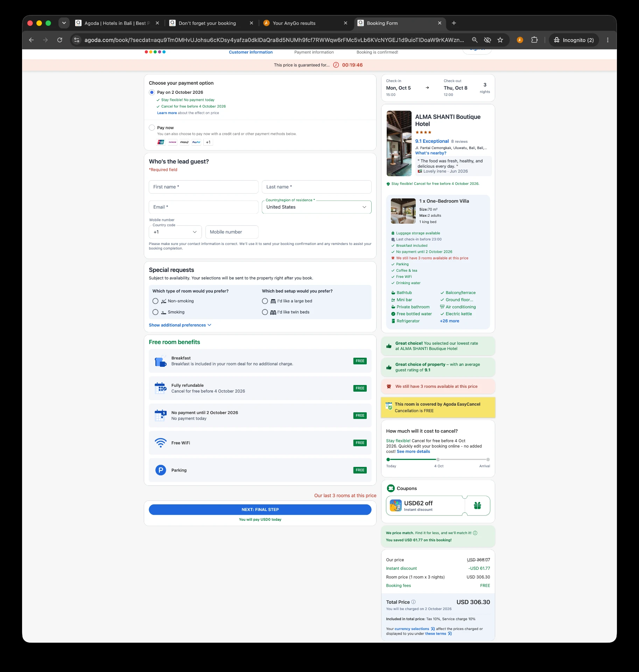
Task: Choose the Non-smoking room preference
Action: point(155,301)
